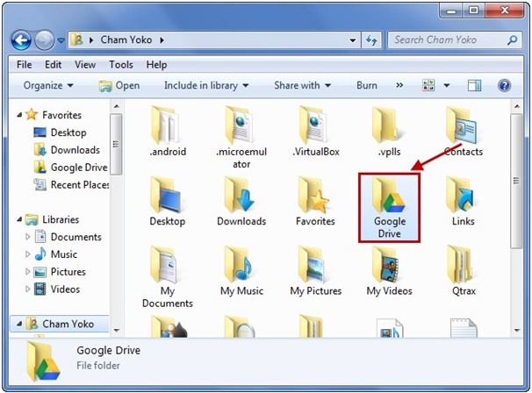This screenshot has height=393, width=532.
Task: Expand the Pictures library
Action: tap(28, 272)
